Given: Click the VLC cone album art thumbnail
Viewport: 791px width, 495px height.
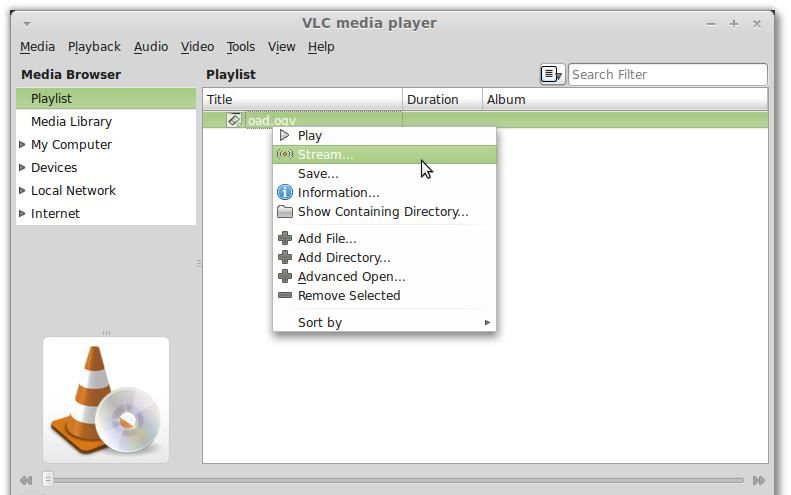Looking at the screenshot, I should [x=106, y=400].
